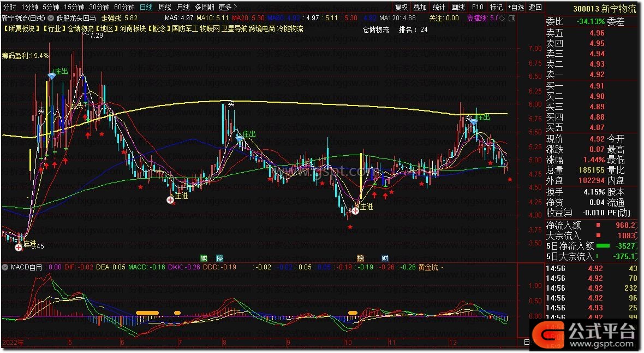Open the 多周期 multi-period view
644x353 pixels.
[205, 7]
